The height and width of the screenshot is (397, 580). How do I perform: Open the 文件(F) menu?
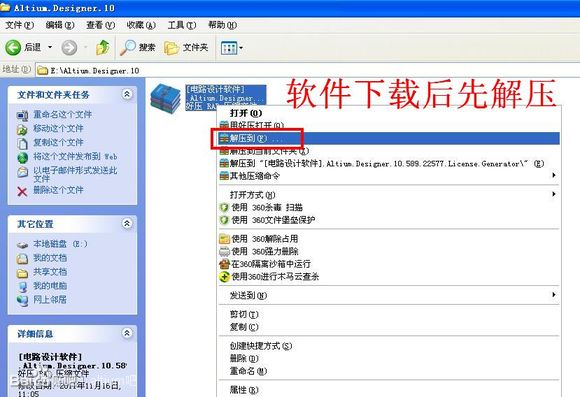[x=20, y=25]
